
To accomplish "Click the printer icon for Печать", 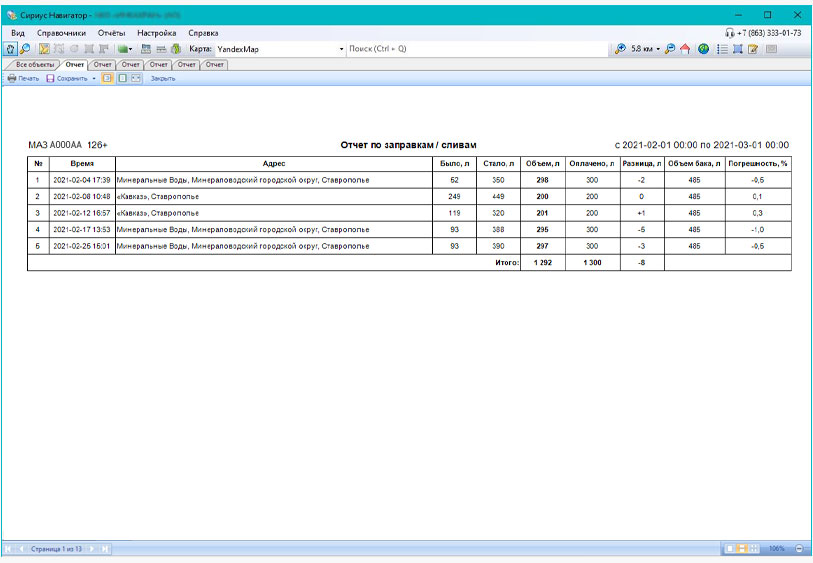I will pos(12,78).
